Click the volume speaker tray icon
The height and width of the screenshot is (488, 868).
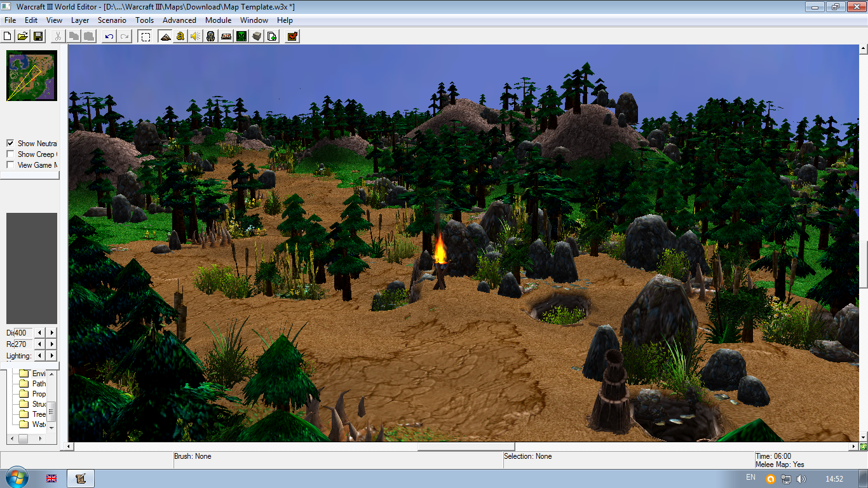point(801,479)
